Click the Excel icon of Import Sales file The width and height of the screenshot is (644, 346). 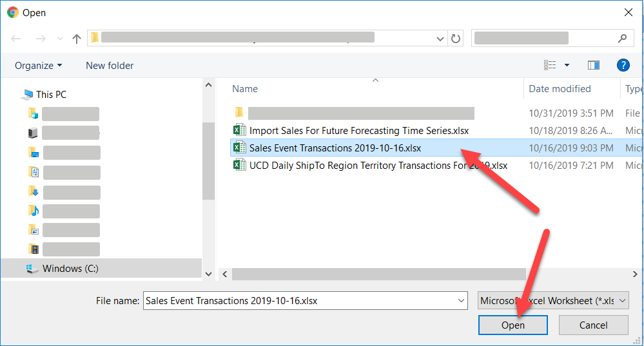(240, 131)
